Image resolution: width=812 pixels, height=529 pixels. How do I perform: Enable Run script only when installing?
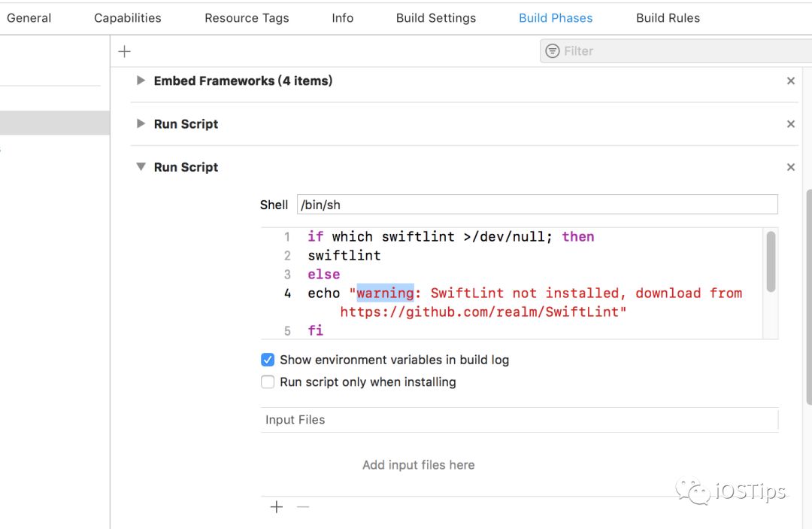[268, 382]
